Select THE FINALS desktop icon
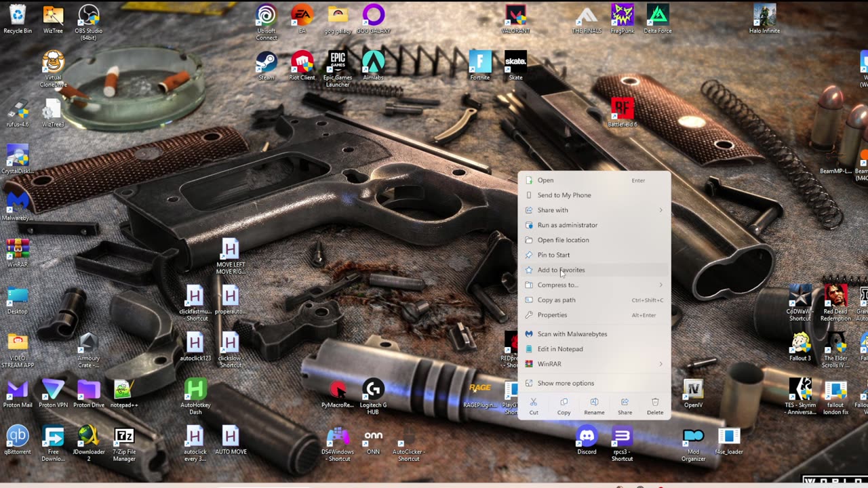This screenshot has height=488, width=868. tap(587, 19)
